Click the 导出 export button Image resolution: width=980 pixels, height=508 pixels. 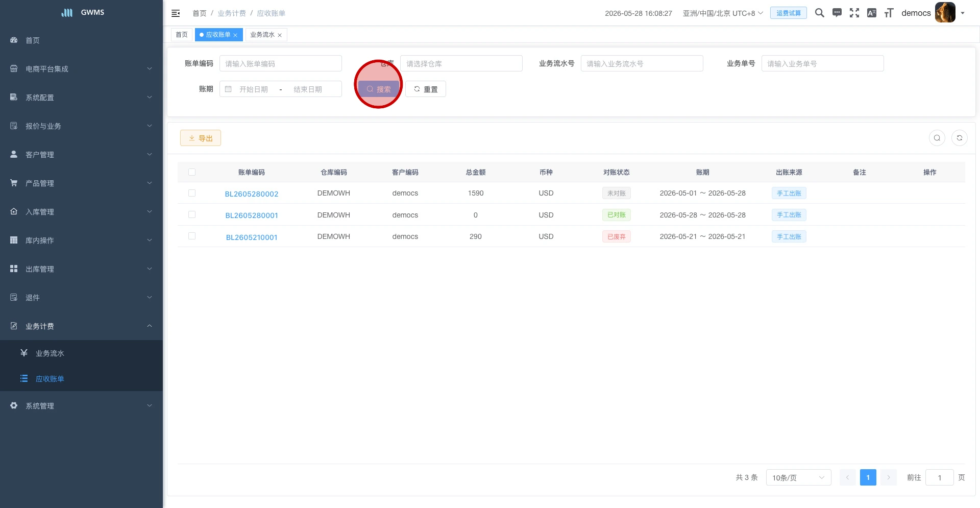point(201,138)
